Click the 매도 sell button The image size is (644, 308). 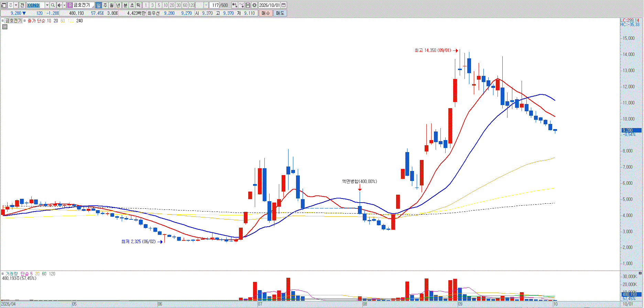click(280, 13)
